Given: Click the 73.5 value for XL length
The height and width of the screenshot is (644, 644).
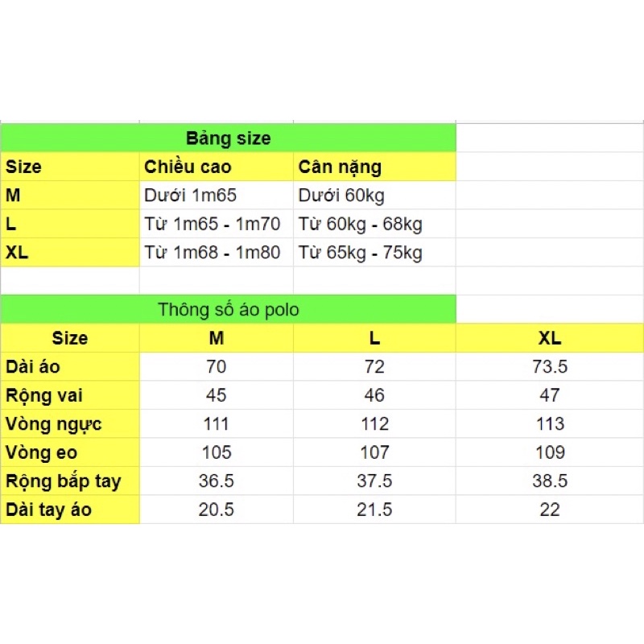Looking at the screenshot, I should click(x=551, y=367).
